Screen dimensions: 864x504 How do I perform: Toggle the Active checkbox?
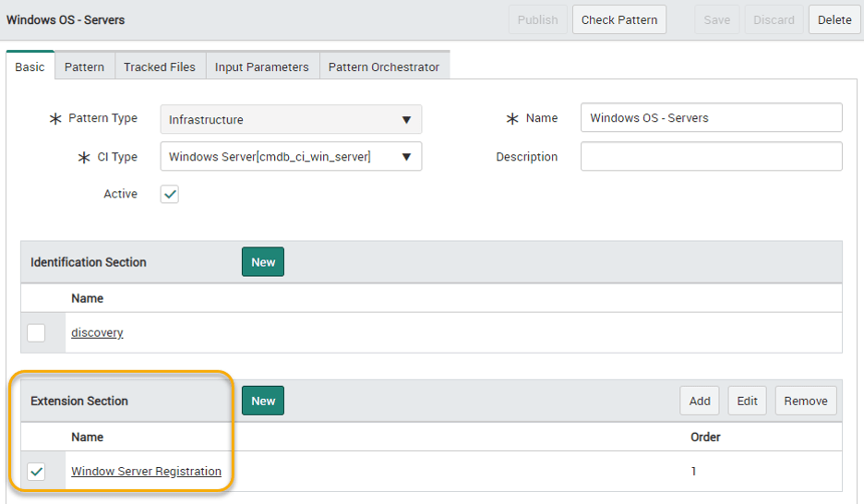point(170,194)
